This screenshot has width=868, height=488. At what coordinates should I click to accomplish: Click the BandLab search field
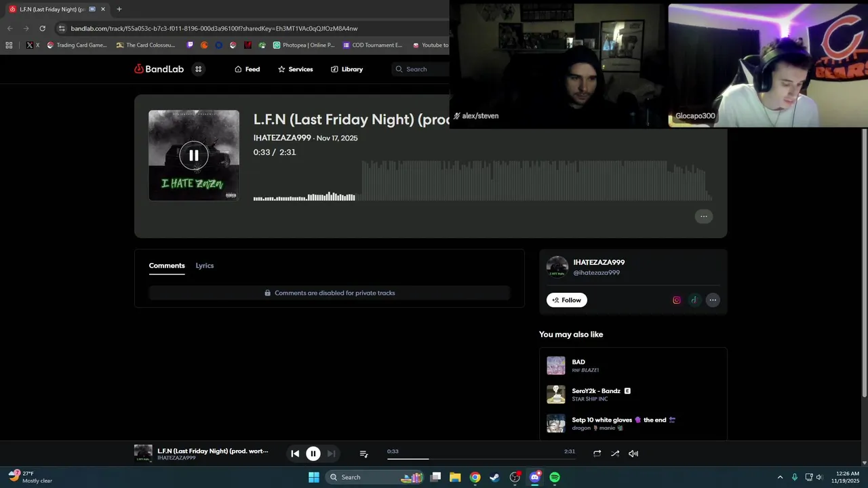[420, 69]
